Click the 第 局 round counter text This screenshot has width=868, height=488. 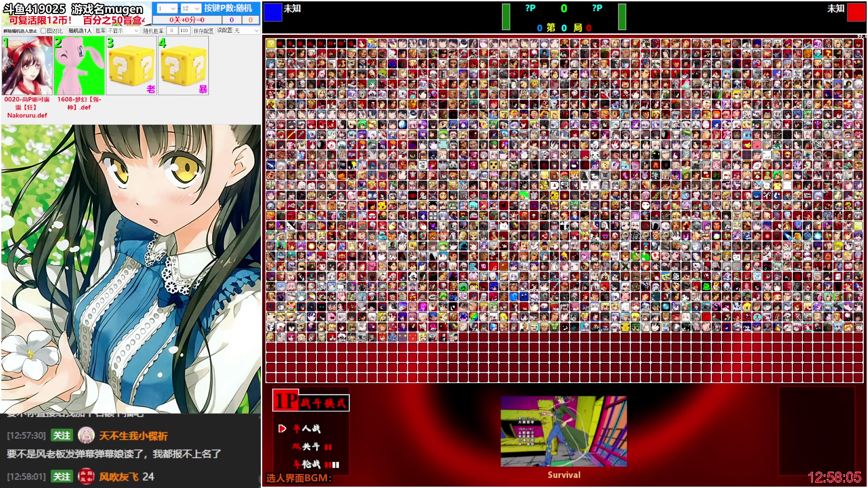point(564,28)
